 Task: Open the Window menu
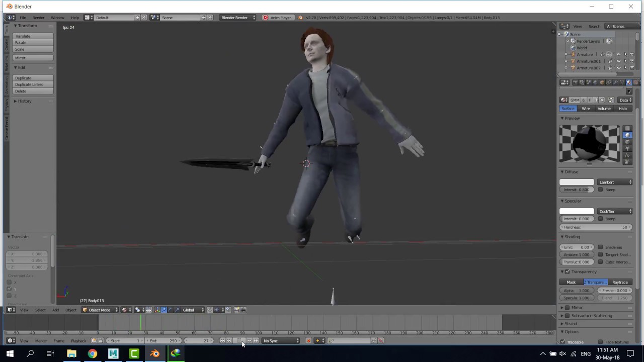[x=57, y=18]
